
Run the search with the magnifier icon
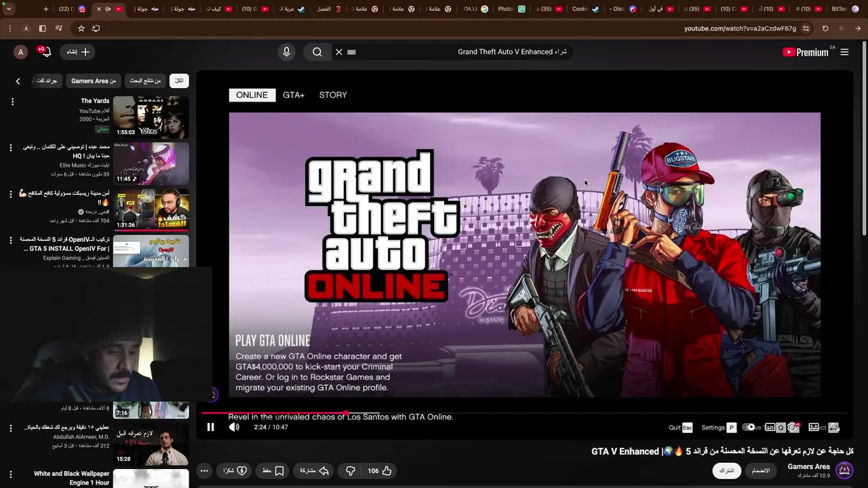[x=317, y=52]
